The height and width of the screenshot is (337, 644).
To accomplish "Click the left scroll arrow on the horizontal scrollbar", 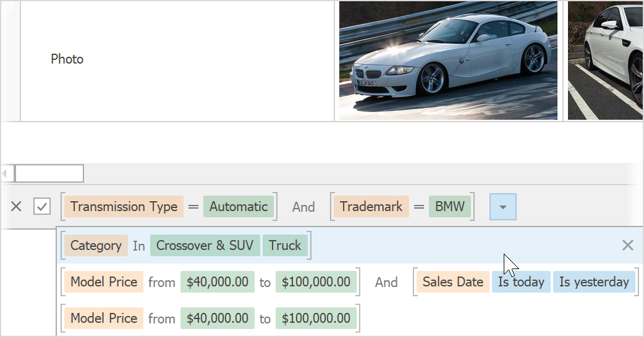I will tap(5, 173).
